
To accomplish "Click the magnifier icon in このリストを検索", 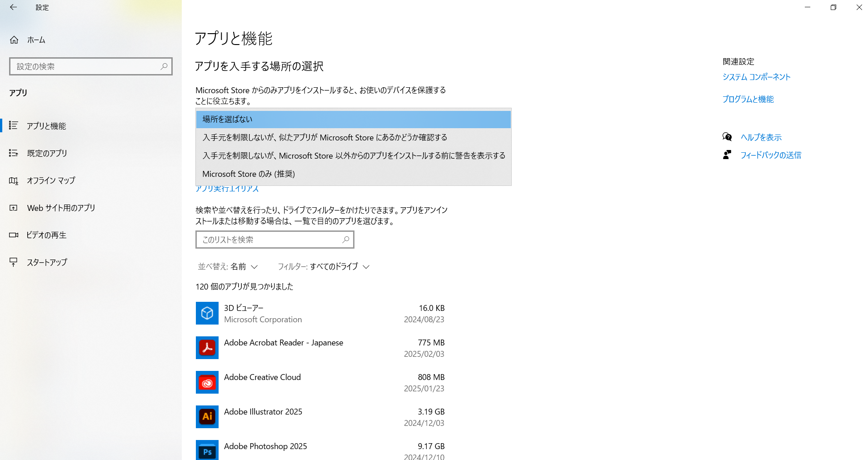I will 346,240.
